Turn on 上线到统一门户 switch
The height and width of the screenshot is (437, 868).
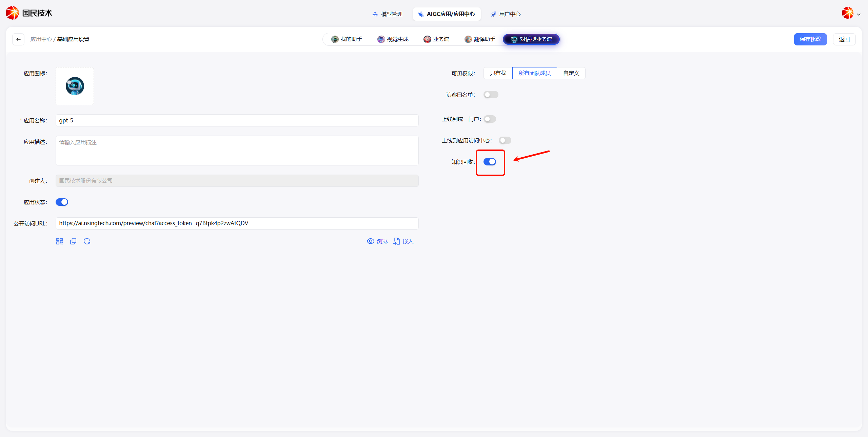(490, 119)
